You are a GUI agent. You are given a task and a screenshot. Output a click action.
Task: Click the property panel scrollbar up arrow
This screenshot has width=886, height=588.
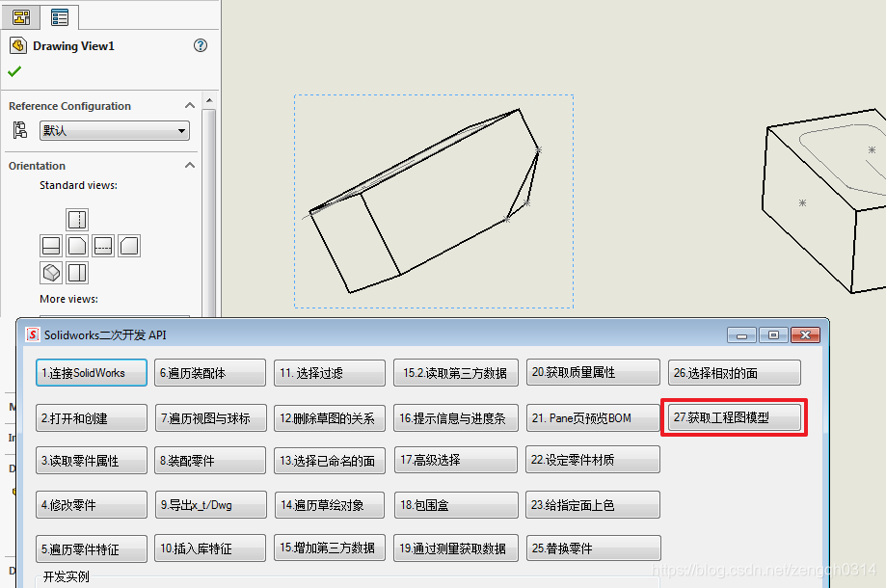[209, 100]
